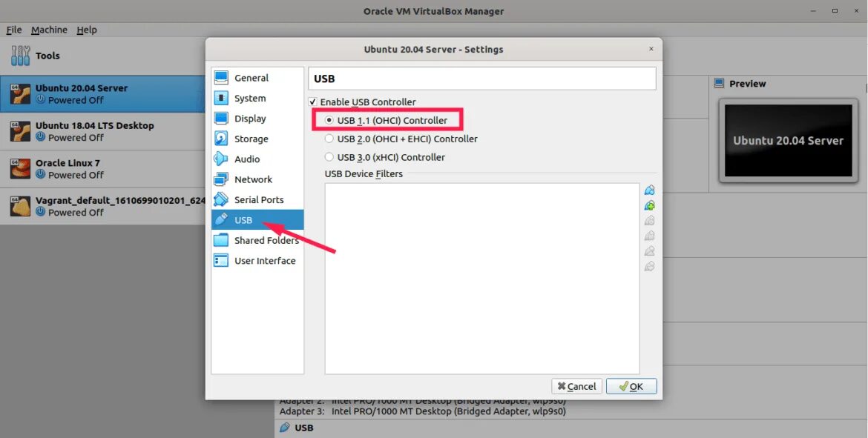Open the File menu

pos(14,30)
